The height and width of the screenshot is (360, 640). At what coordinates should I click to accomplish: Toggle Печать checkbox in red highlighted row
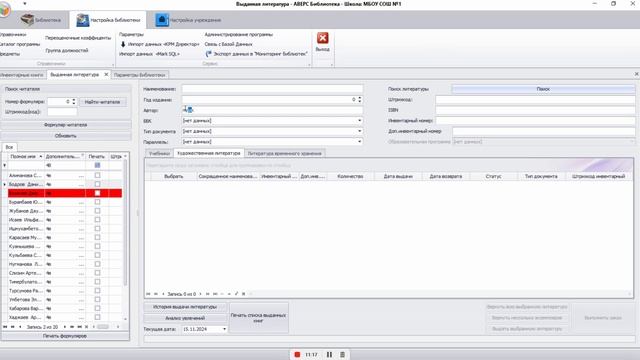coord(97,193)
